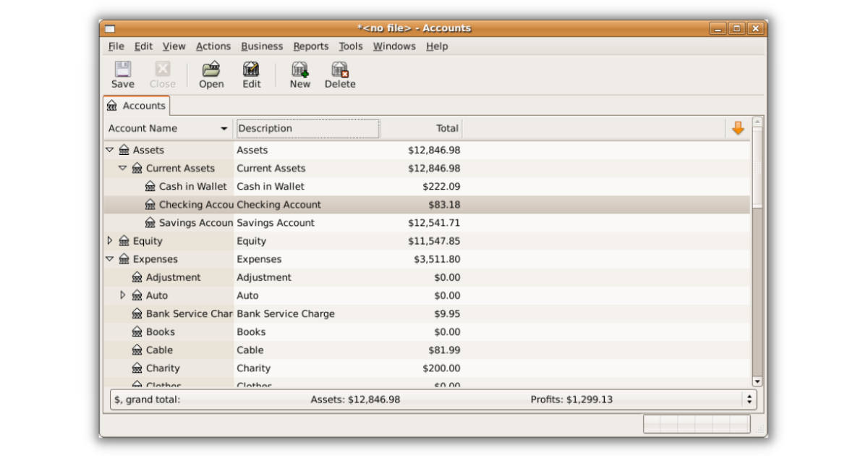Expand the Auto expense subaccounts
This screenshot has width=868, height=456.
coord(123,295)
